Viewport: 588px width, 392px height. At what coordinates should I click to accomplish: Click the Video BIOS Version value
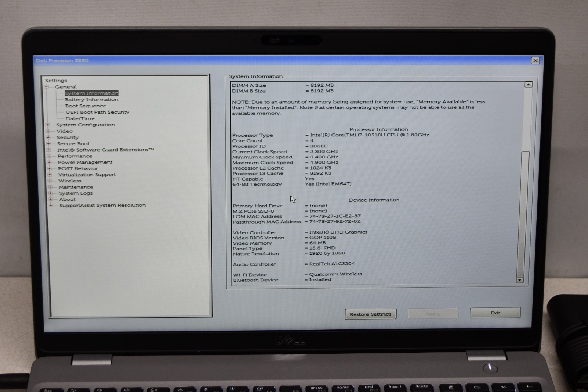(322, 238)
